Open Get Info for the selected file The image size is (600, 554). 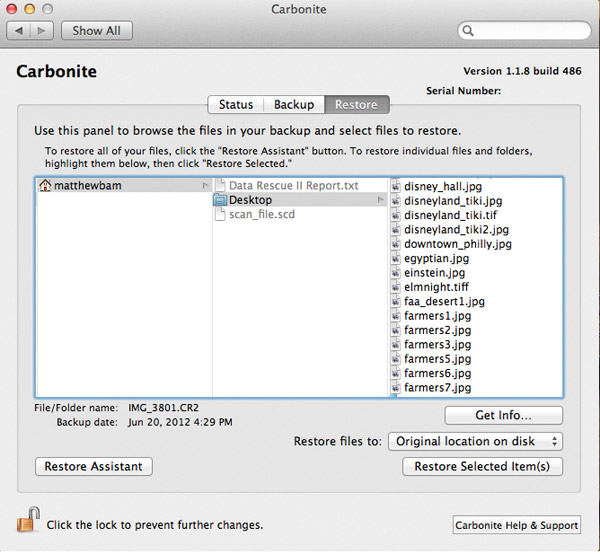click(504, 415)
